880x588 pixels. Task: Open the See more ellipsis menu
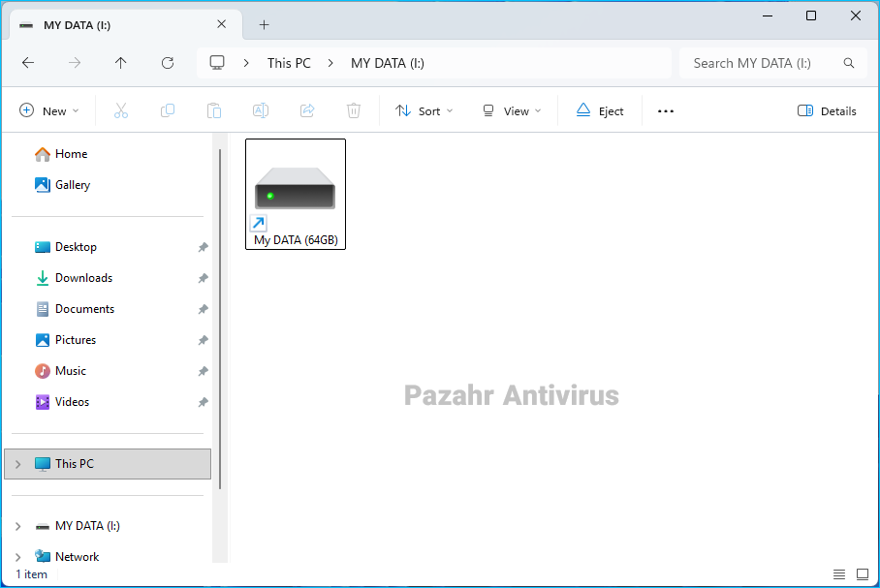tap(666, 111)
